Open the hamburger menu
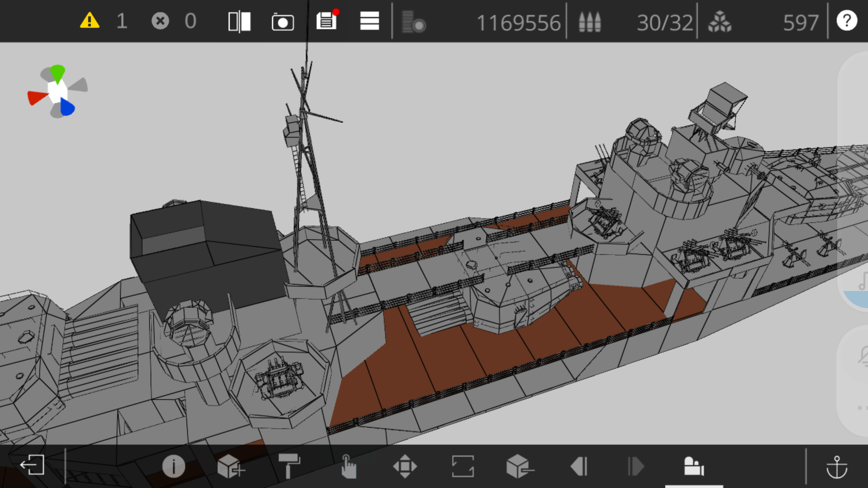This screenshot has width=868, height=488. (x=369, y=21)
